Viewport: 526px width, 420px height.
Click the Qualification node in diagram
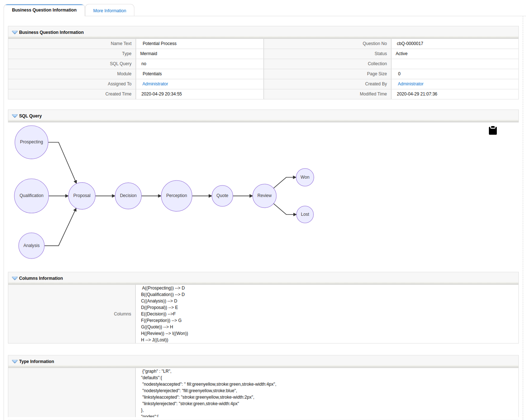coord(31,196)
